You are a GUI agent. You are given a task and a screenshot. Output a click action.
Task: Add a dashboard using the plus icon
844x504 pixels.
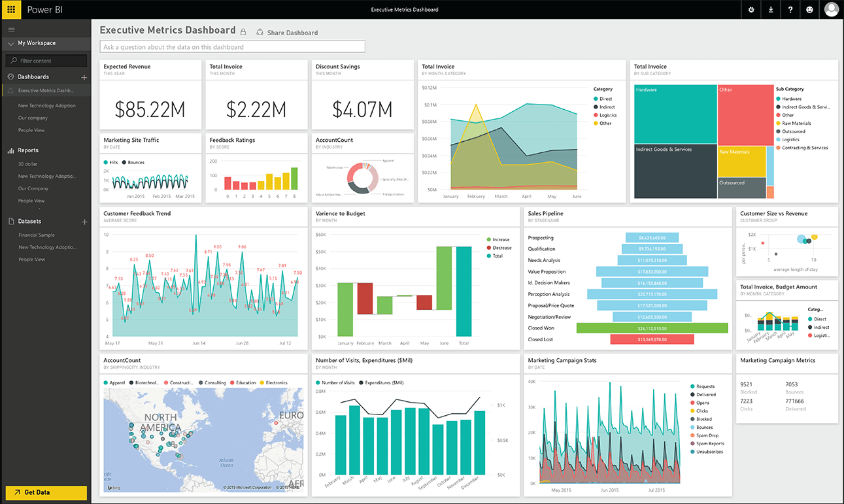click(x=84, y=77)
